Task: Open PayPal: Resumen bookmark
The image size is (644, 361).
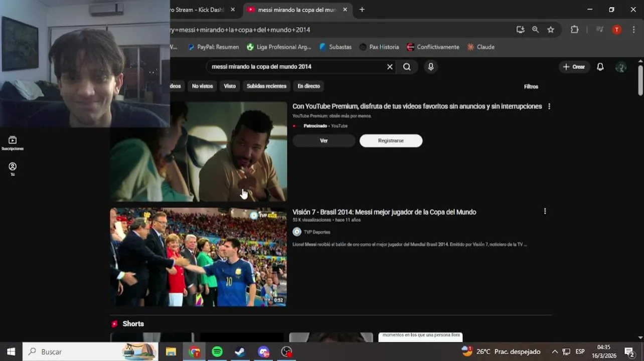Action: (x=213, y=47)
